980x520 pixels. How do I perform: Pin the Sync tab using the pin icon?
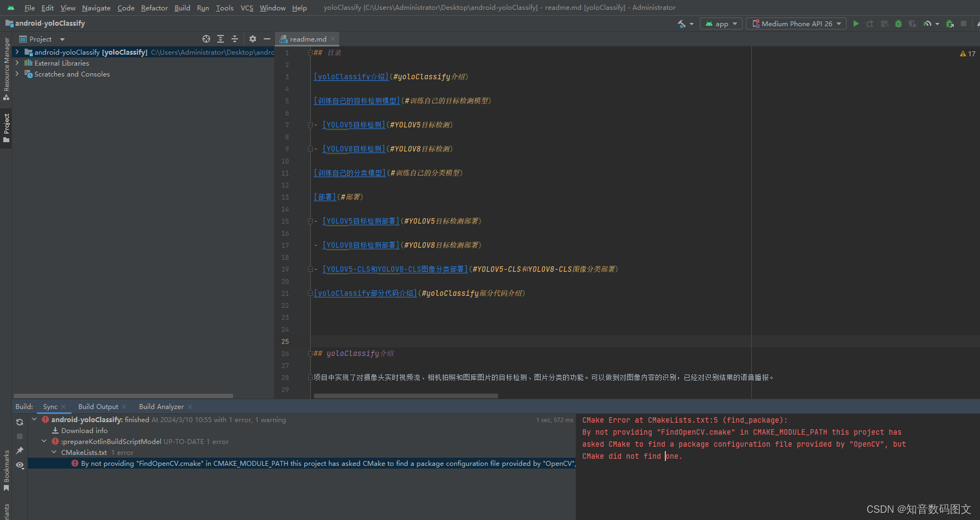pos(19,450)
